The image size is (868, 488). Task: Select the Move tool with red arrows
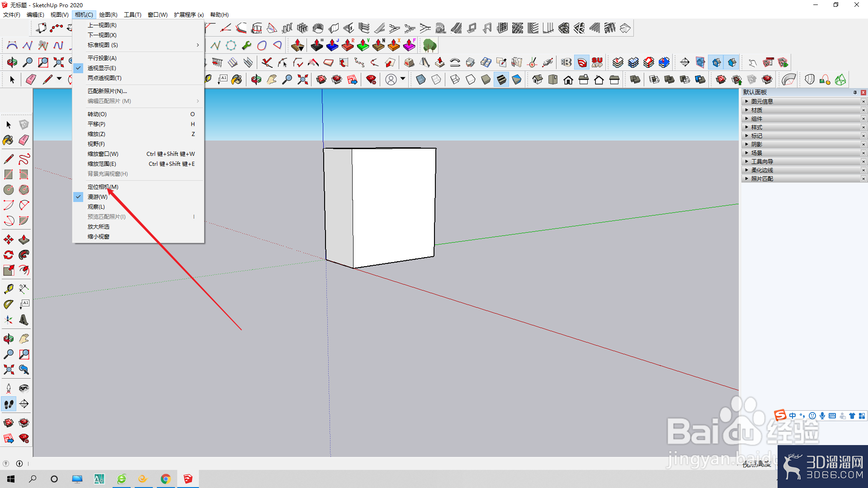coord(9,239)
